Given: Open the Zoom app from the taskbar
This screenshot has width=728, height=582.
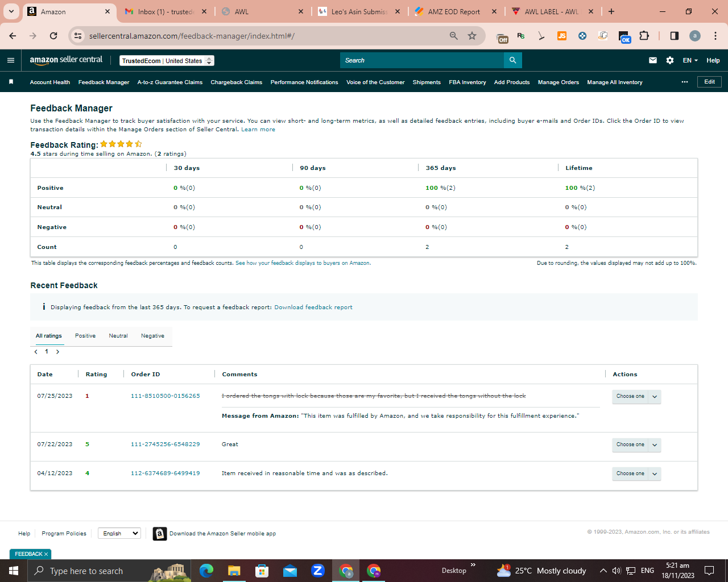Looking at the screenshot, I should click(x=318, y=571).
